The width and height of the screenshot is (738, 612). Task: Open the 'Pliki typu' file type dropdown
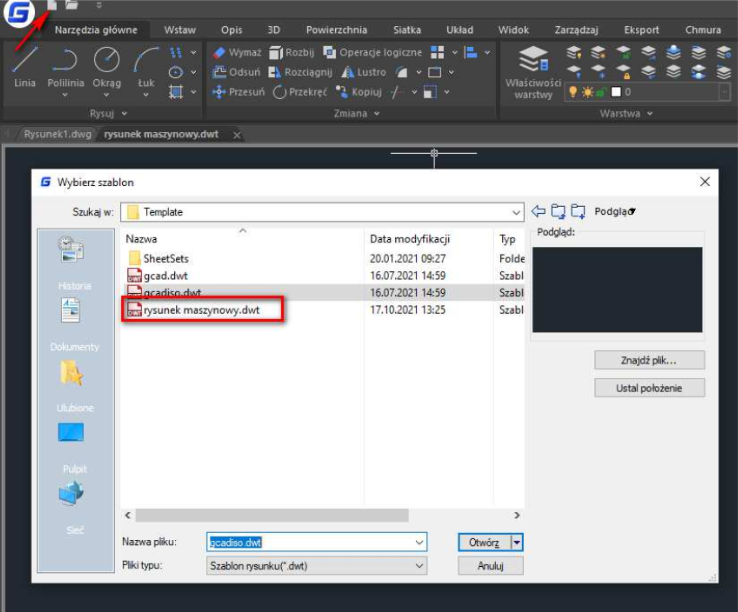coord(419,566)
